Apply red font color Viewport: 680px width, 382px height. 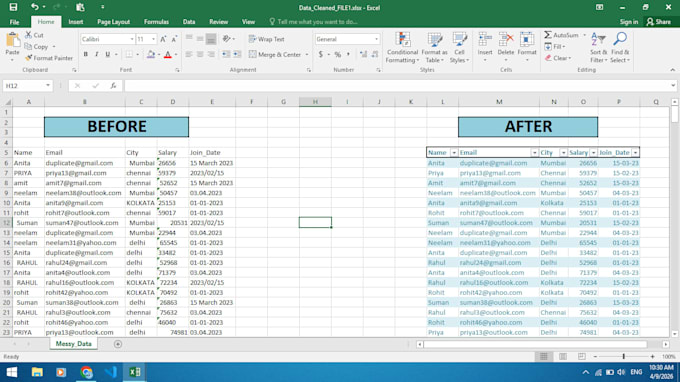click(x=168, y=55)
